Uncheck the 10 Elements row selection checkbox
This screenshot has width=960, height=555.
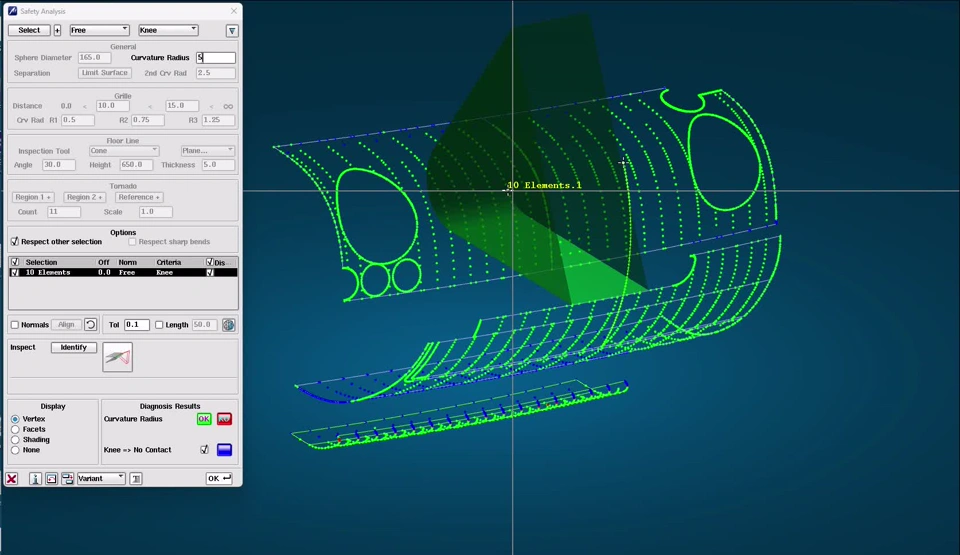click(x=15, y=273)
